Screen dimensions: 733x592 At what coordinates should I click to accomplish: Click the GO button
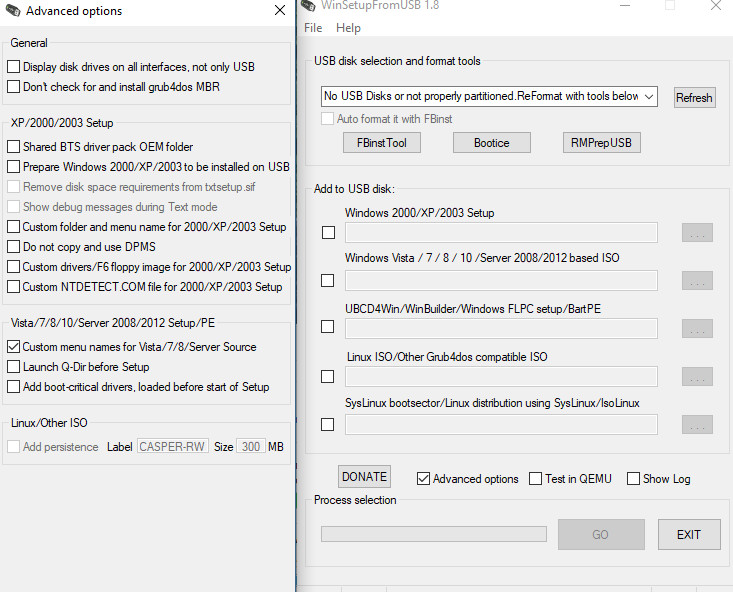point(601,534)
